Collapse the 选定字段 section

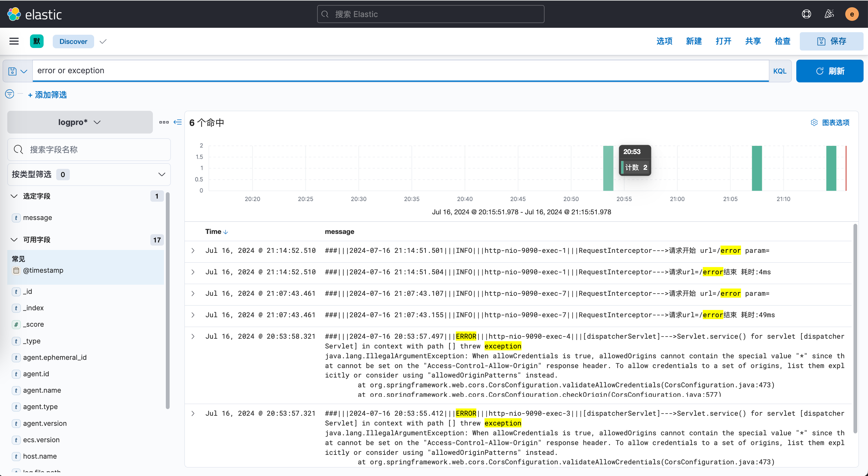[x=14, y=196]
